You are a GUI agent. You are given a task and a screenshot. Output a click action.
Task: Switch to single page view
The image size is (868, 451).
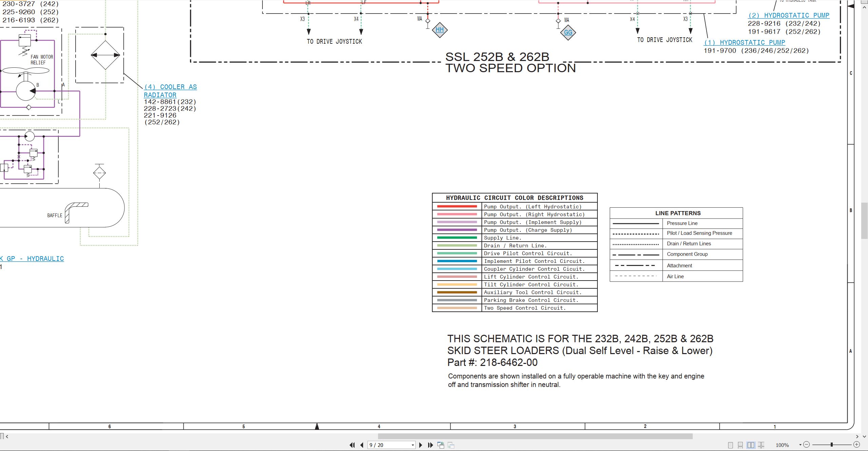(730, 445)
